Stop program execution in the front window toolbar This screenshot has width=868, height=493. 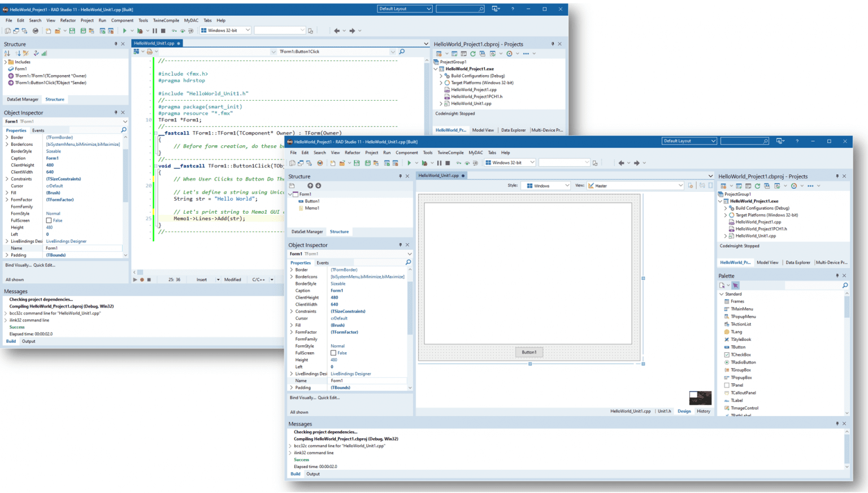(x=448, y=163)
